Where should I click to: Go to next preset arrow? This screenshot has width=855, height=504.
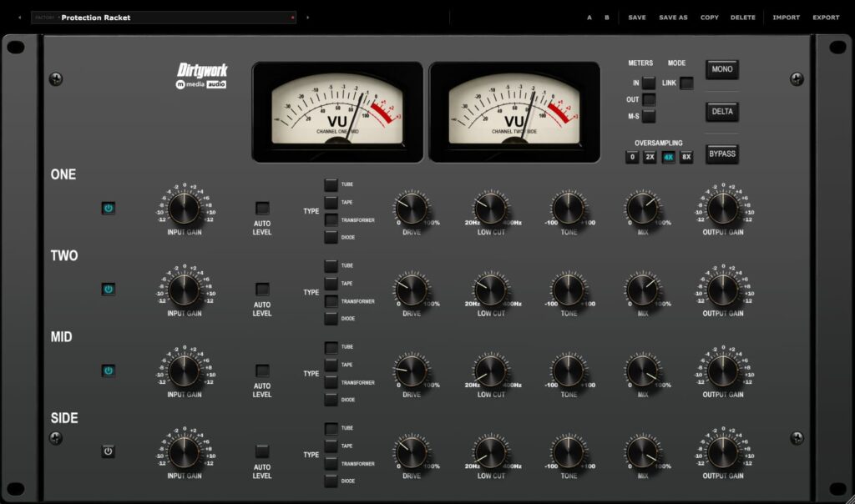307,18
